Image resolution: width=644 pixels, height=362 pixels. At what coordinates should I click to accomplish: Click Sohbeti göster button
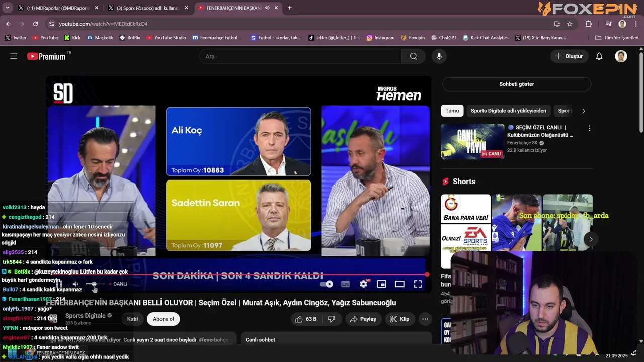pyautogui.click(x=517, y=84)
